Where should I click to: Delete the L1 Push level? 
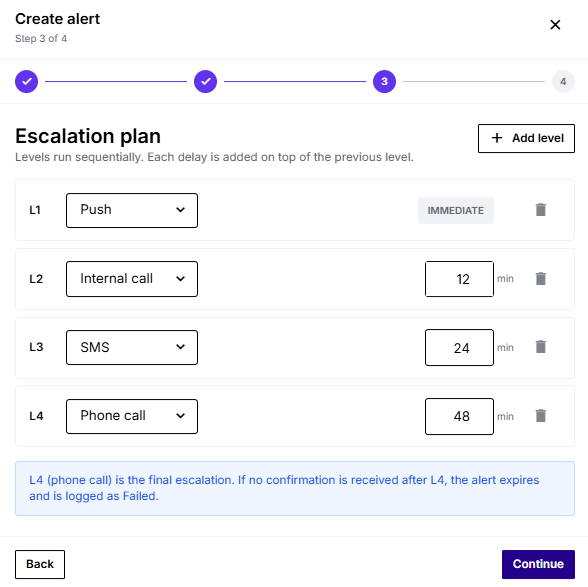click(540, 210)
